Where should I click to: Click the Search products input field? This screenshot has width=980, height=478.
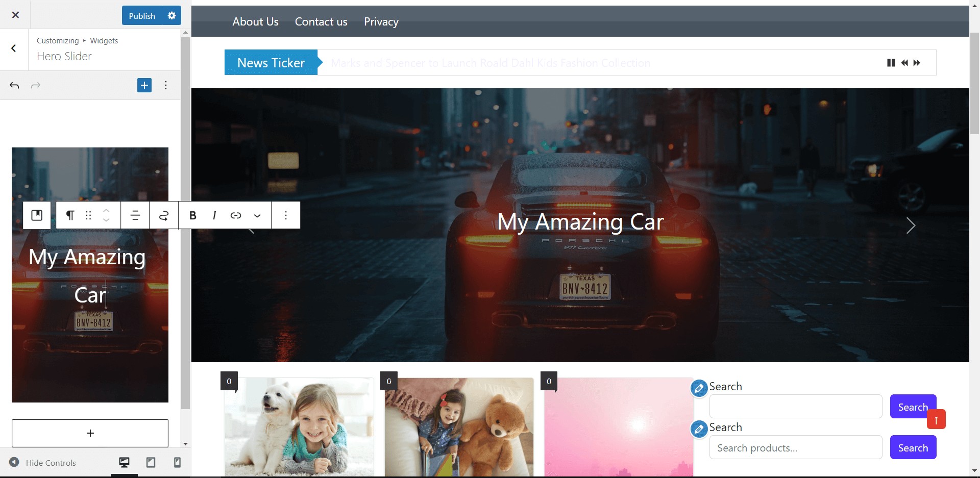coord(796,447)
